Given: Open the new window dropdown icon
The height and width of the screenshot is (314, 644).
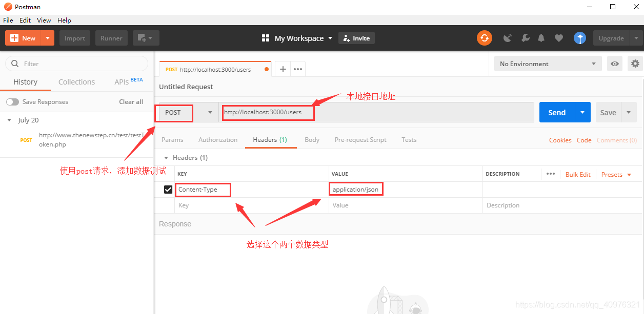Looking at the screenshot, I should [146, 38].
